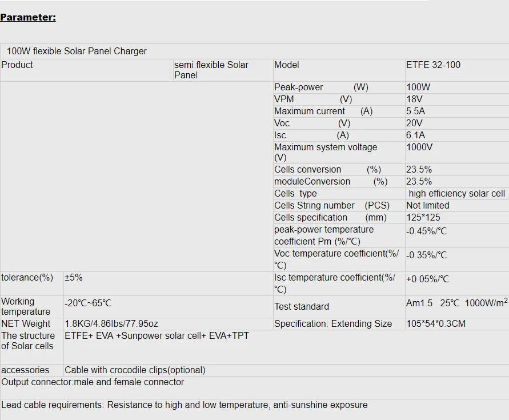Click the 105*54*0.3CM size value
This screenshot has width=509, height=420.
436,324
